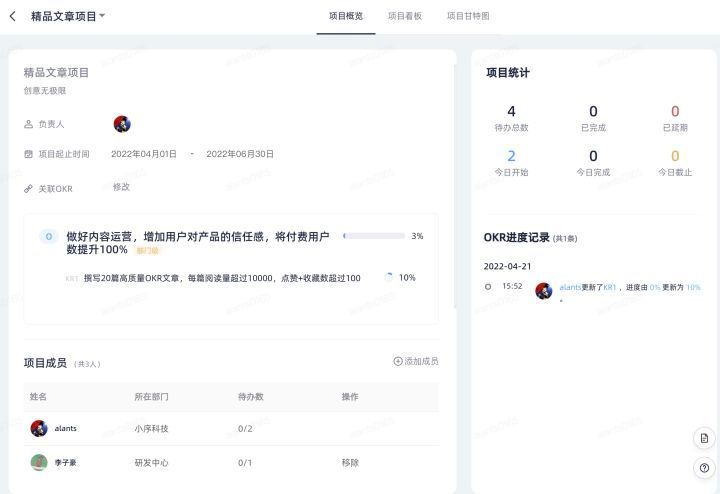
Task: Click the alants avatar in member list
Action: point(39,428)
